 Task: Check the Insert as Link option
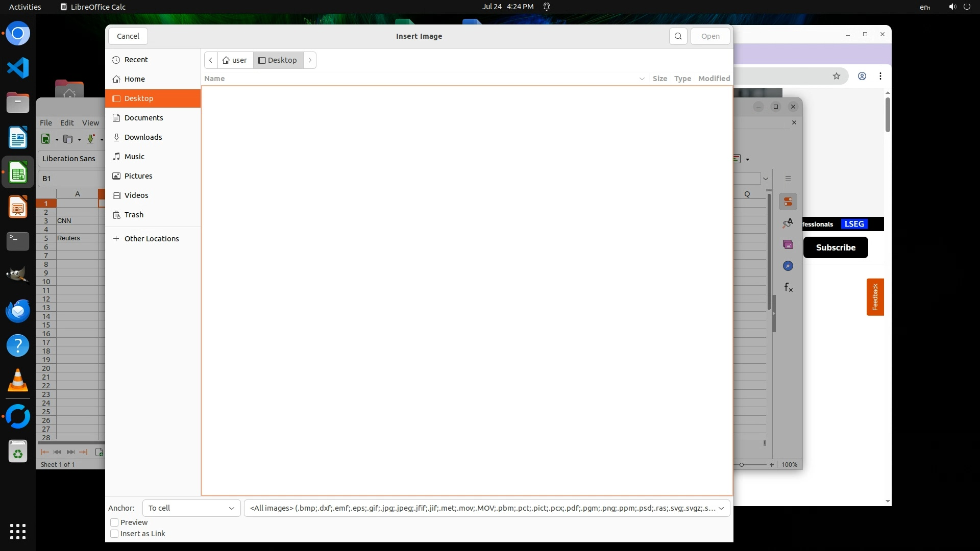click(115, 534)
